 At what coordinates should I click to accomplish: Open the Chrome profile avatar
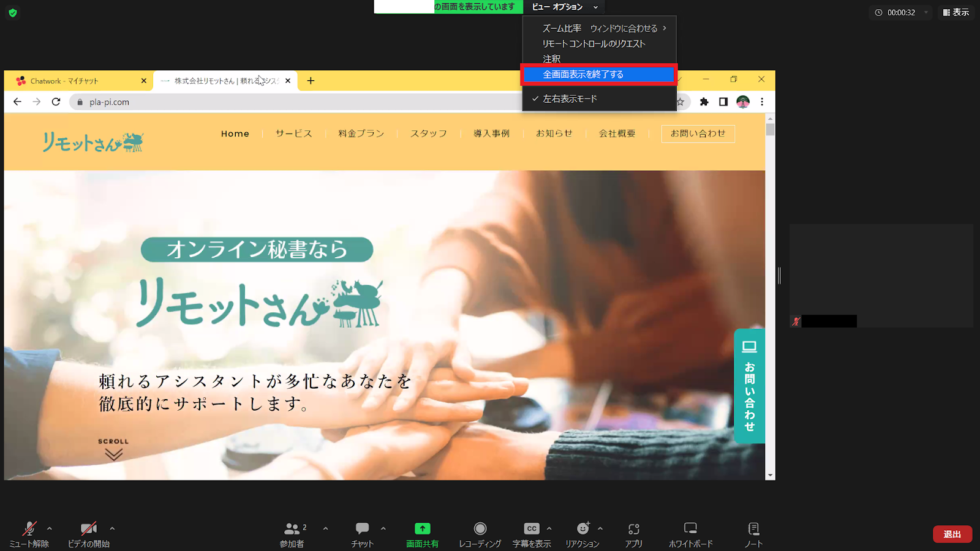743,102
